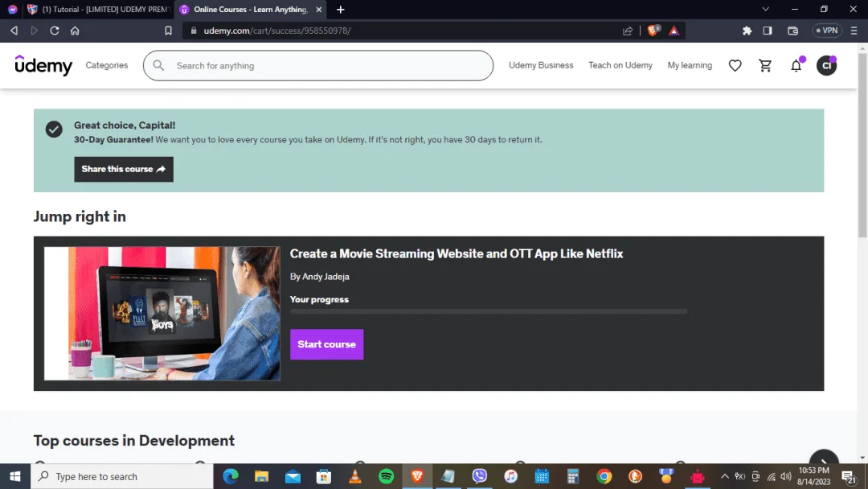868x489 pixels.
Task: Open the Brave Wallet icon
Action: coord(792,31)
